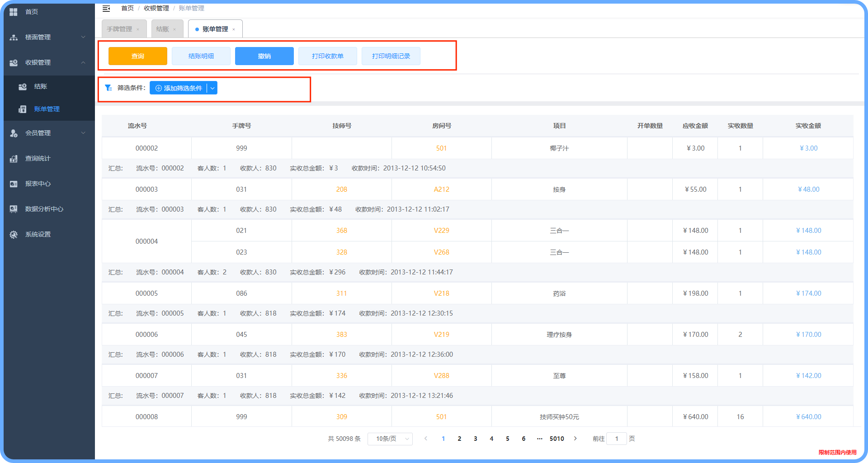Image resolution: width=868 pixels, height=463 pixels.
Task: Click technician number 208
Action: [x=342, y=189]
